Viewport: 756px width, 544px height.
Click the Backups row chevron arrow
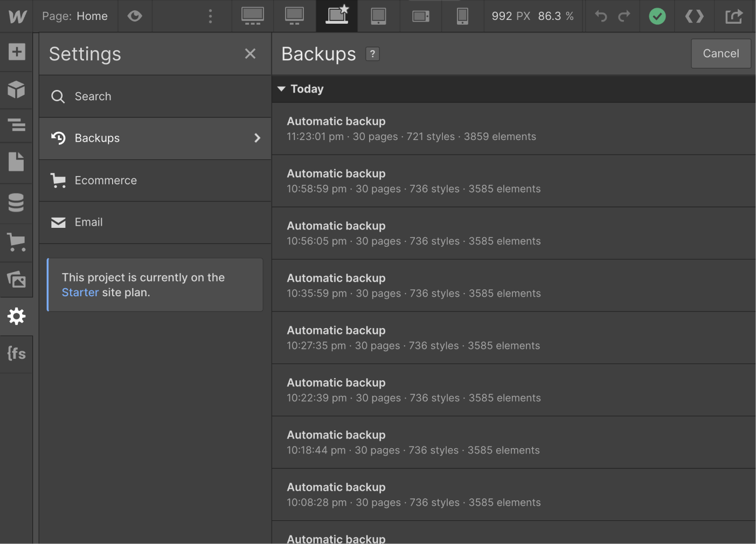pyautogui.click(x=257, y=138)
